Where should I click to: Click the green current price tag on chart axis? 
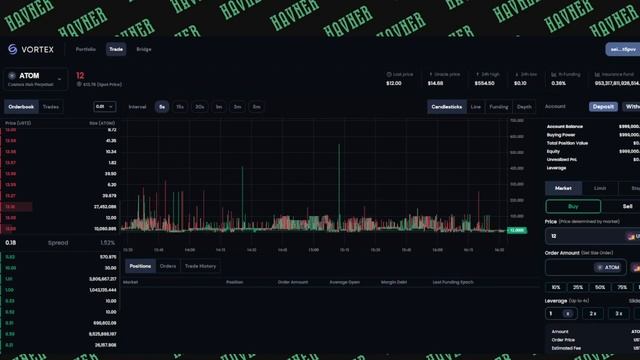tap(517, 231)
